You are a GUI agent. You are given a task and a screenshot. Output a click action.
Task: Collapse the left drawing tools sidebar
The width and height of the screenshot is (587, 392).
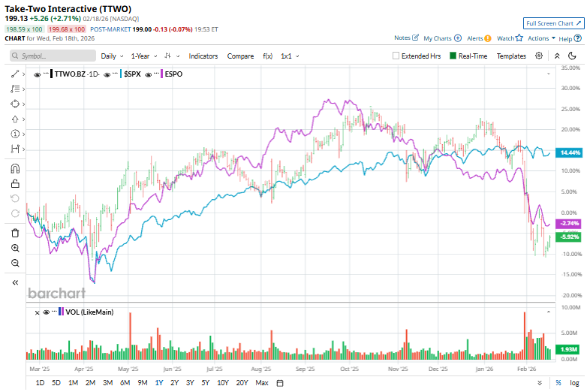15,282
